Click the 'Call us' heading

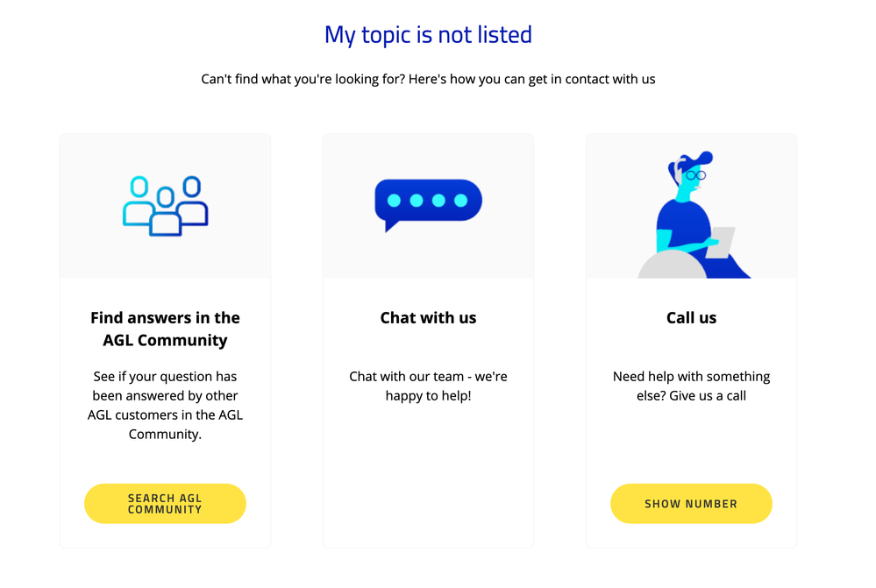point(691,317)
